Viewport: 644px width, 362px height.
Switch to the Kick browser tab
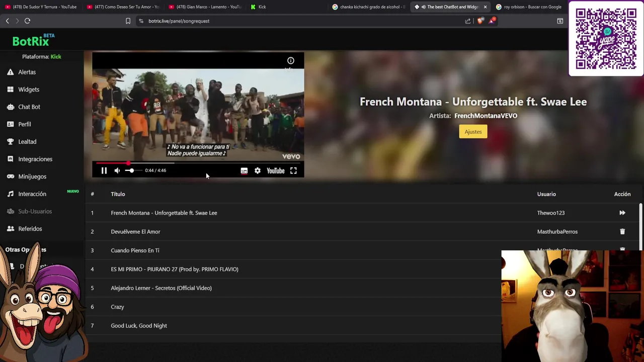coord(287,7)
